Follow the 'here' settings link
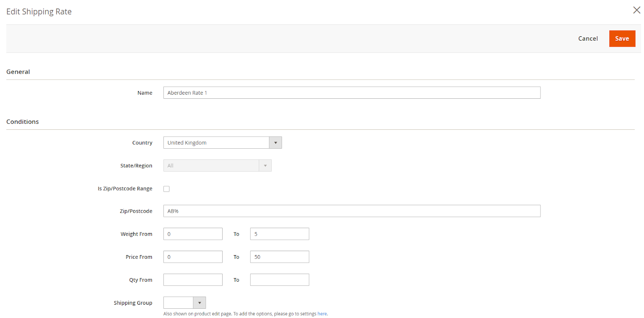Viewport: 644px width, 318px height. coord(322,314)
